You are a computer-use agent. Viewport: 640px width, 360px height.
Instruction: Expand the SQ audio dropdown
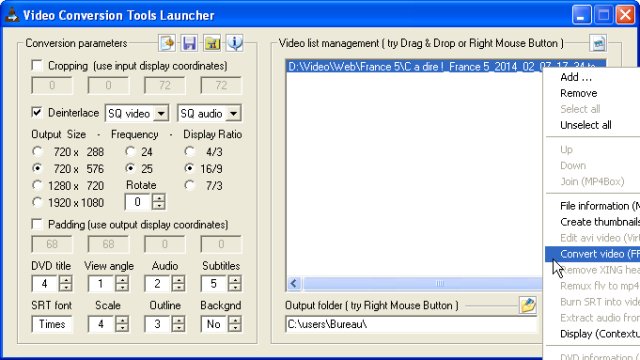(x=233, y=113)
